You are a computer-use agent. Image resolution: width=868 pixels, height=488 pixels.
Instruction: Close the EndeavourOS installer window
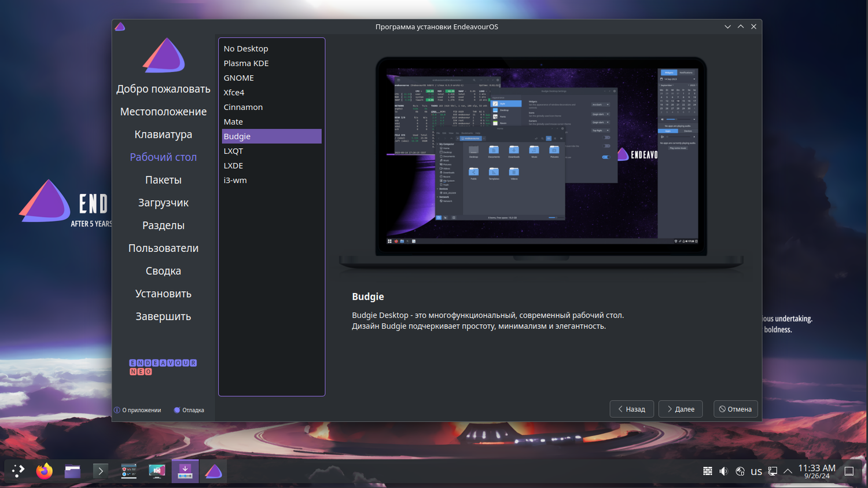(x=753, y=27)
